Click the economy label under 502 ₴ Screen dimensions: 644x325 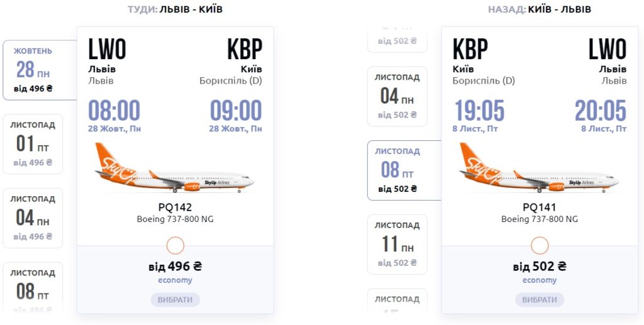click(x=539, y=280)
